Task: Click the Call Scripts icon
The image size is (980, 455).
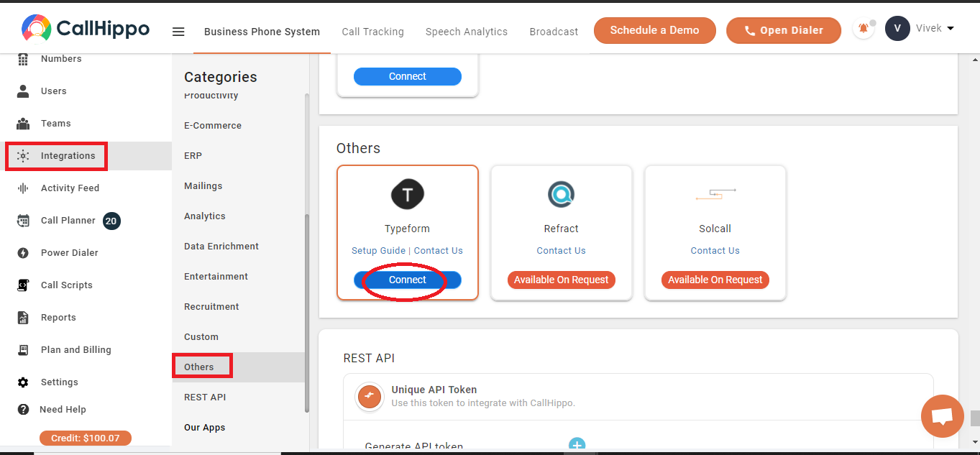Action: click(23, 285)
